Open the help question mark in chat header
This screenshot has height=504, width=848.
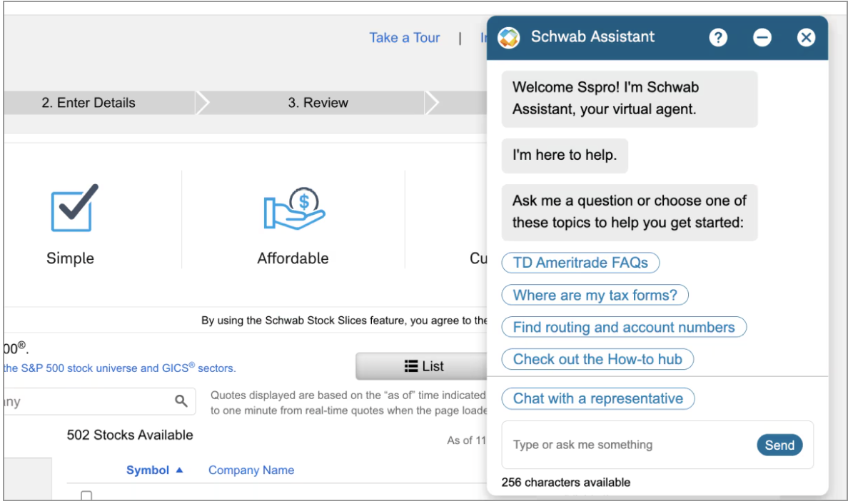[717, 37]
